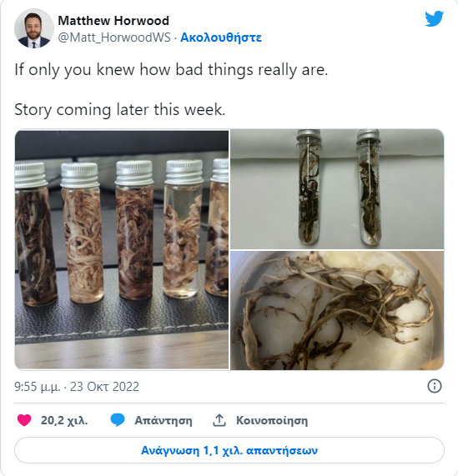Click the 'Story coming later this week' text

tap(119, 109)
